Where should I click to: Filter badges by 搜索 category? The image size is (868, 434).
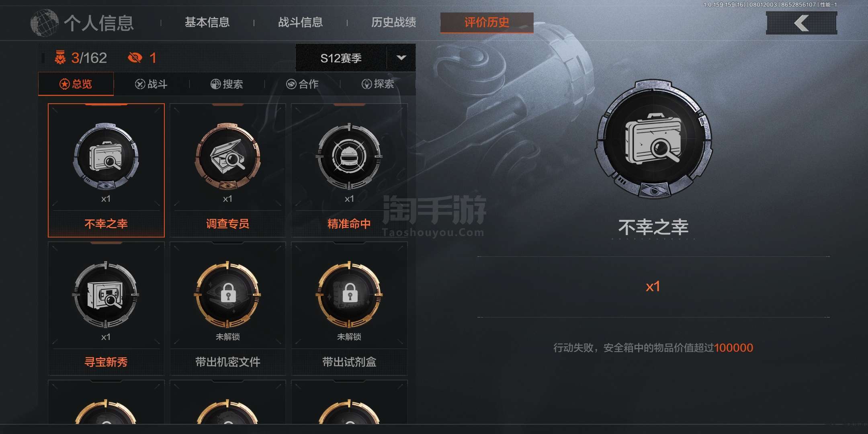click(x=227, y=84)
